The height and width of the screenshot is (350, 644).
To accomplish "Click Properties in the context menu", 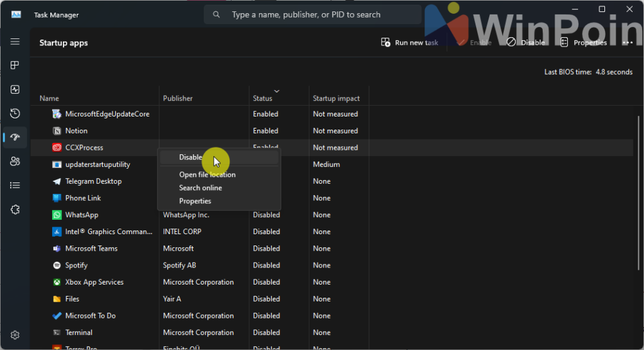I will [195, 201].
